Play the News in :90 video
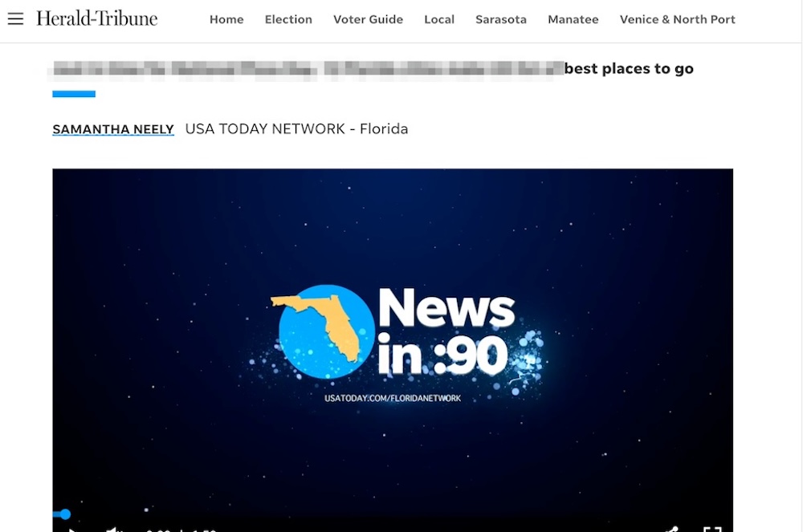Screen dimensions: 803x532 (x=72, y=530)
